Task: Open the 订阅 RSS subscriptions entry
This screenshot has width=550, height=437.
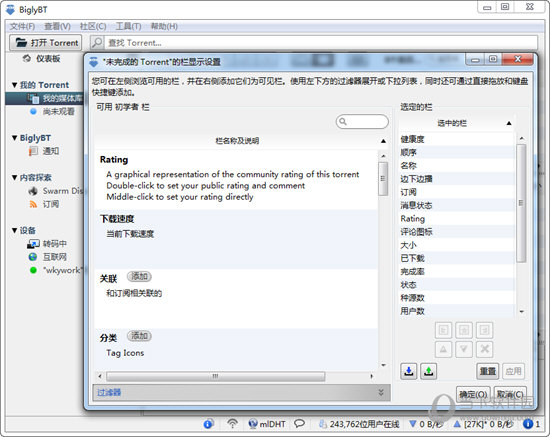Action: (51, 204)
